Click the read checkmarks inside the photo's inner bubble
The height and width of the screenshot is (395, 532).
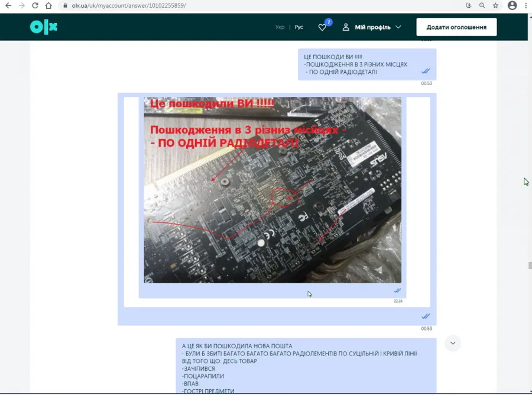[397, 290]
